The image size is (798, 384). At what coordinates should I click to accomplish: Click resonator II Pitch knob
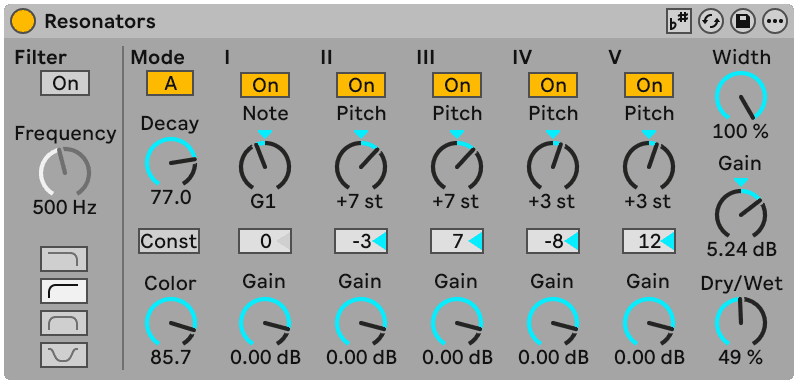click(361, 166)
